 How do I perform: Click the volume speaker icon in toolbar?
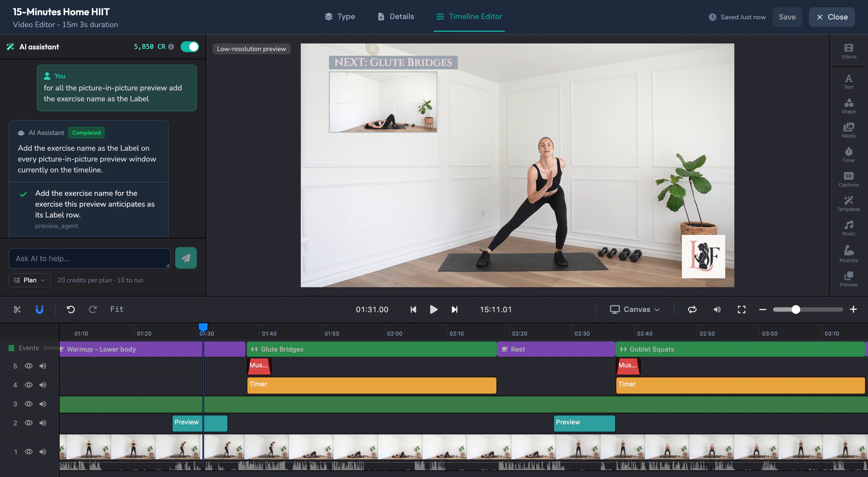coord(717,309)
